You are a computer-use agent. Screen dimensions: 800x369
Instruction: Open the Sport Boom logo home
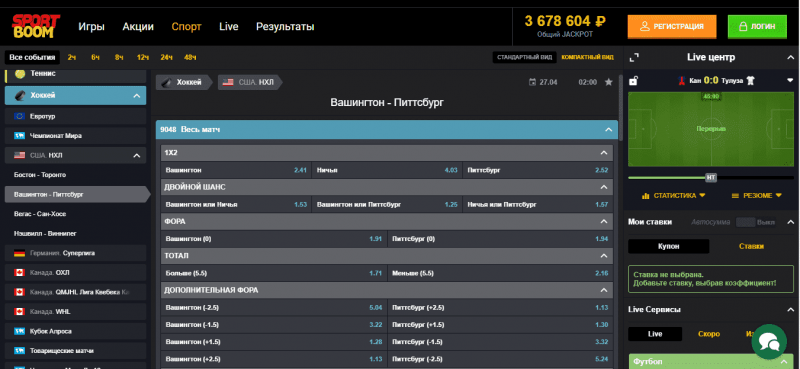click(36, 26)
